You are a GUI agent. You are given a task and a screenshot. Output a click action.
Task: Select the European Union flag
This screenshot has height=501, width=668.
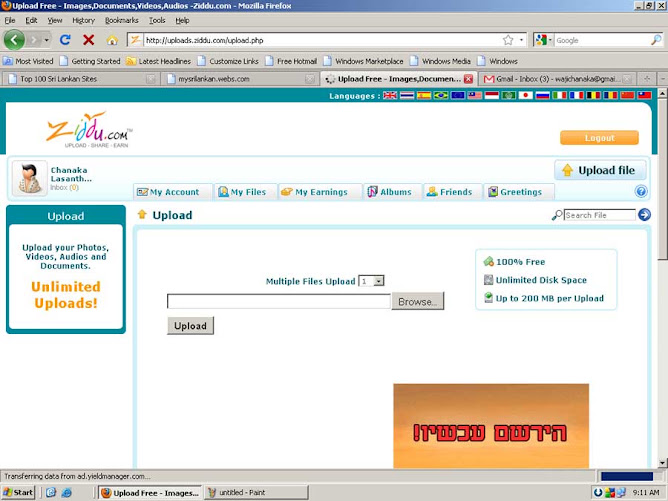[x=458, y=95]
